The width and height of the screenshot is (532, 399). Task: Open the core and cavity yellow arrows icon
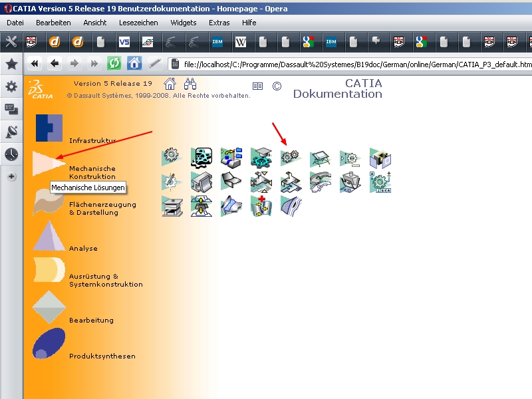point(201,206)
